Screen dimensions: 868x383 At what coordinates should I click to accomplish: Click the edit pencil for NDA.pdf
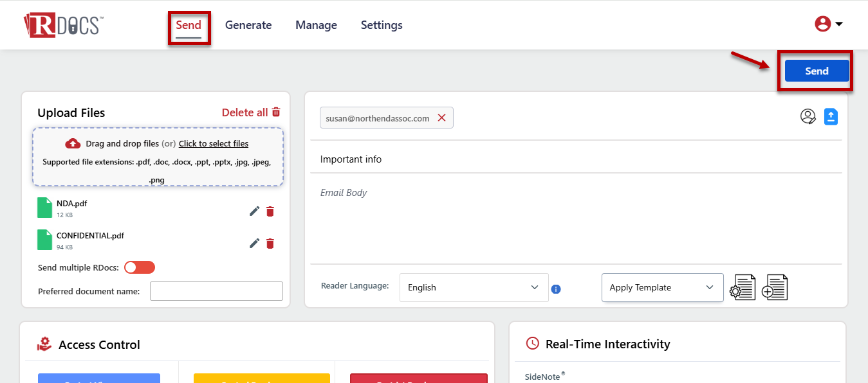coord(255,211)
